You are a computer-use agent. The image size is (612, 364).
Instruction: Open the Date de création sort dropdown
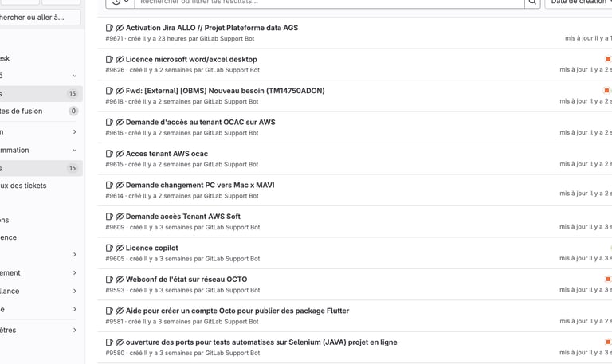(579, 2)
